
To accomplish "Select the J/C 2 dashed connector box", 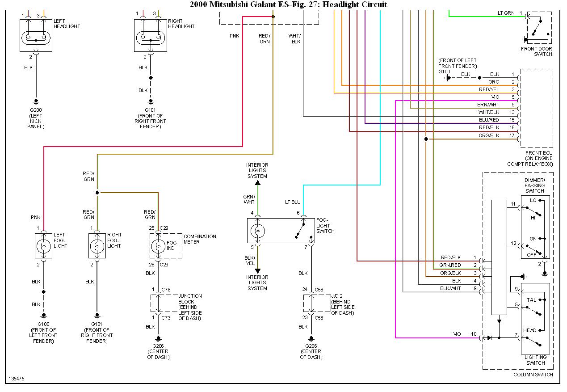I will pos(317,303).
